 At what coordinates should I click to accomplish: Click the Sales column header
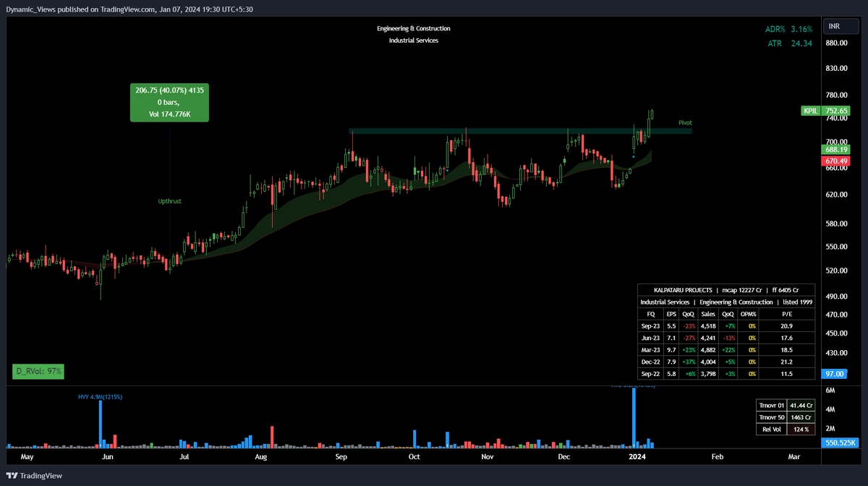pyautogui.click(x=708, y=314)
